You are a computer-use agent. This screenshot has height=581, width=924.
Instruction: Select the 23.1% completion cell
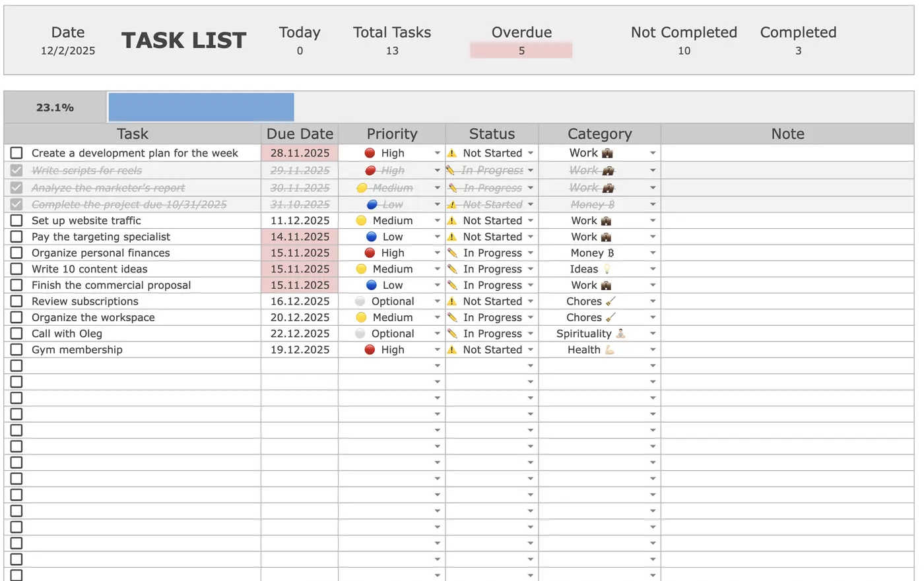coord(55,107)
